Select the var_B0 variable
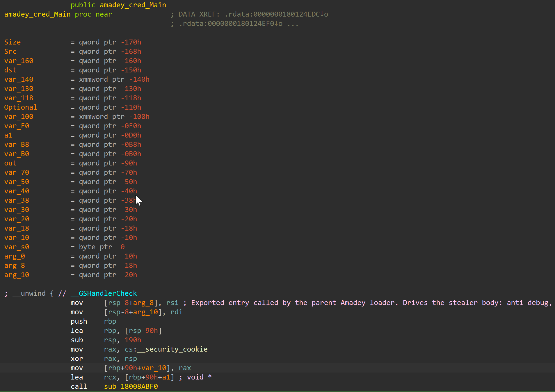This screenshot has width=555, height=392. coord(17,154)
